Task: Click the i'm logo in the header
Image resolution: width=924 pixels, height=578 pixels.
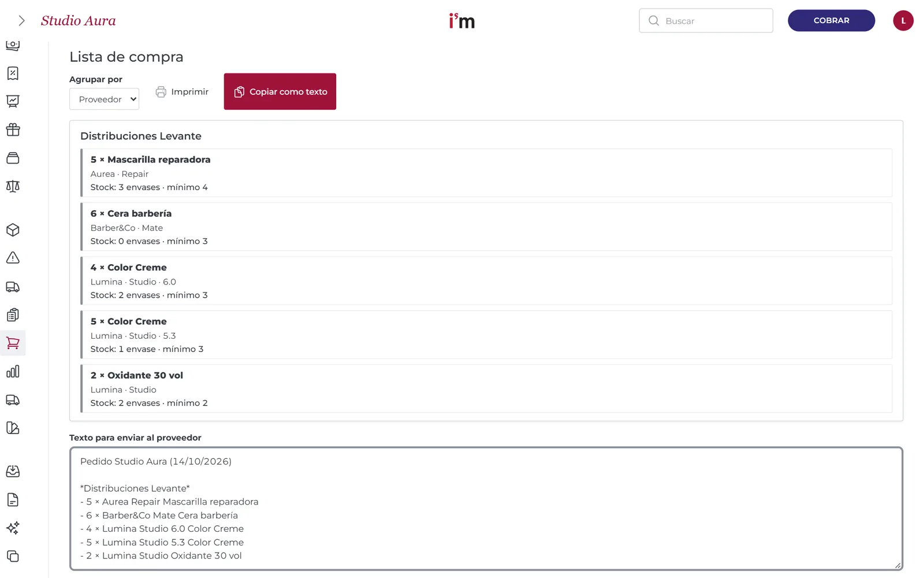Action: pos(462,21)
